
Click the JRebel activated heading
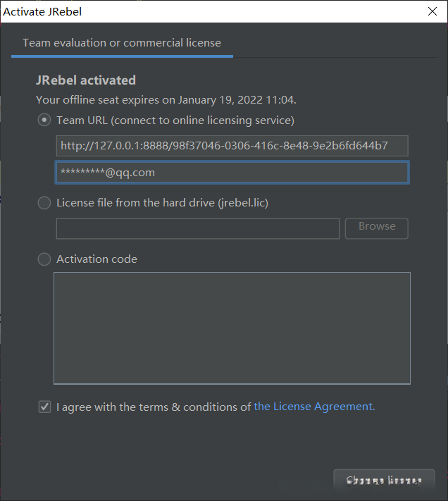[x=86, y=80]
